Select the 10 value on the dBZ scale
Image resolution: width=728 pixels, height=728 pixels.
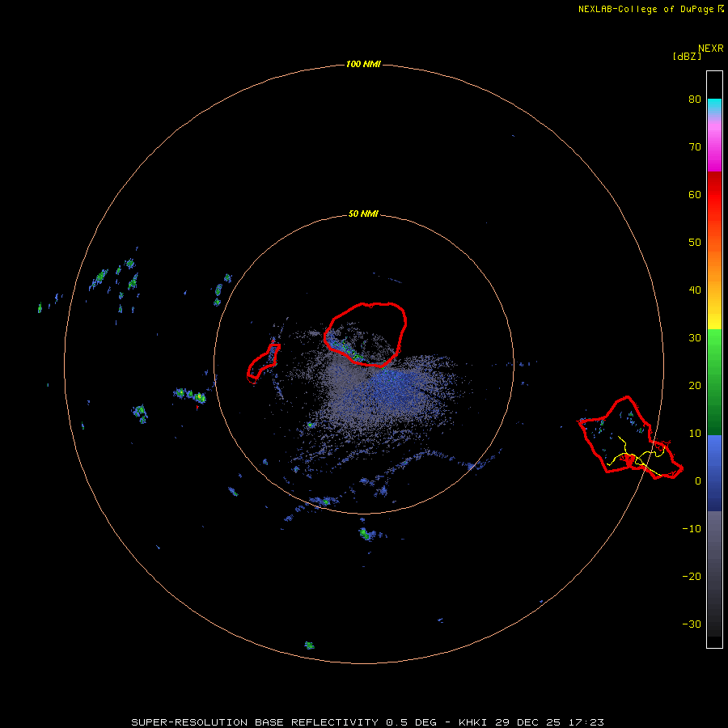(x=695, y=434)
